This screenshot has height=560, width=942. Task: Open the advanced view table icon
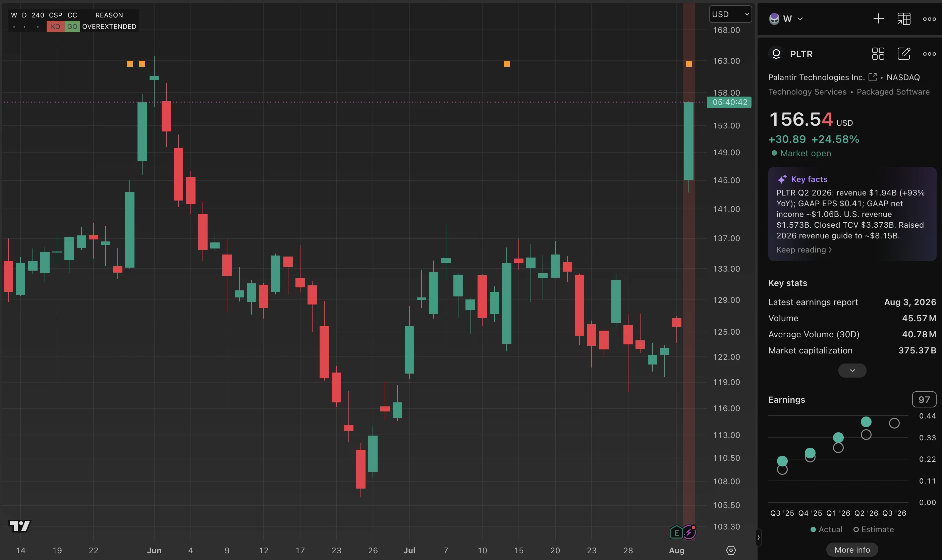pyautogui.click(x=904, y=19)
